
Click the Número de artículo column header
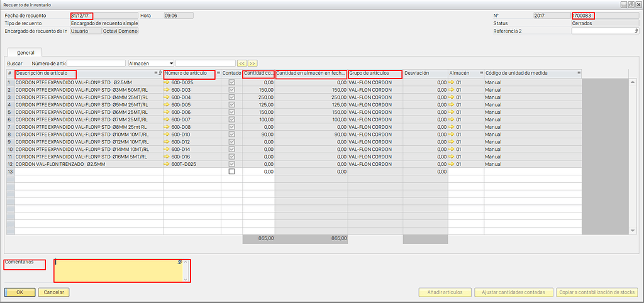tap(192, 73)
